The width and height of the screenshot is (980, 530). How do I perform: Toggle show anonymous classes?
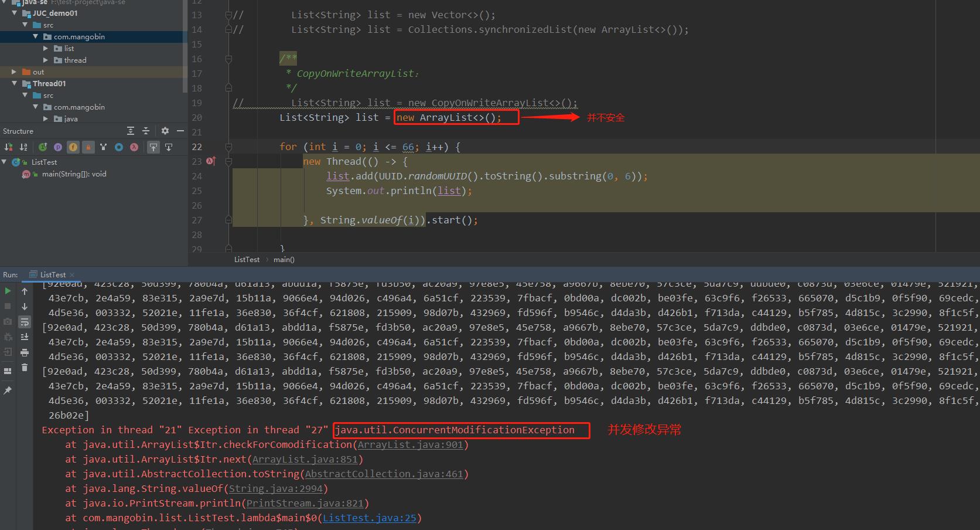coord(119,147)
